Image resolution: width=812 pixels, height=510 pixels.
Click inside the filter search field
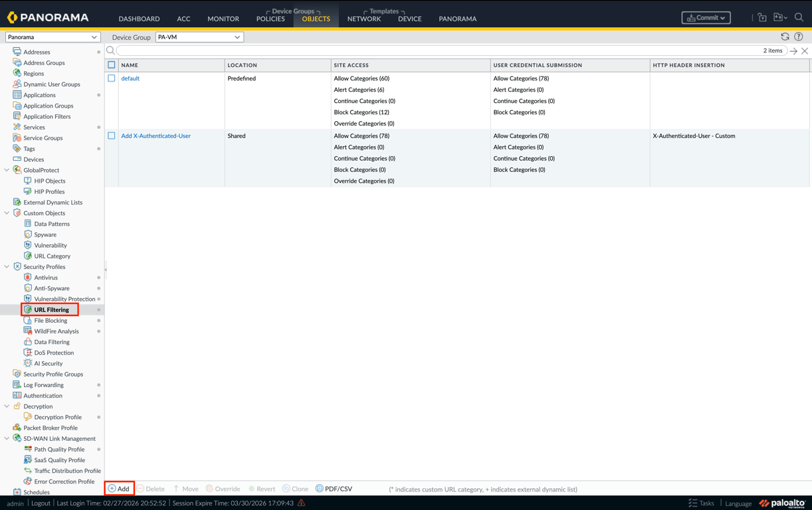(451, 51)
